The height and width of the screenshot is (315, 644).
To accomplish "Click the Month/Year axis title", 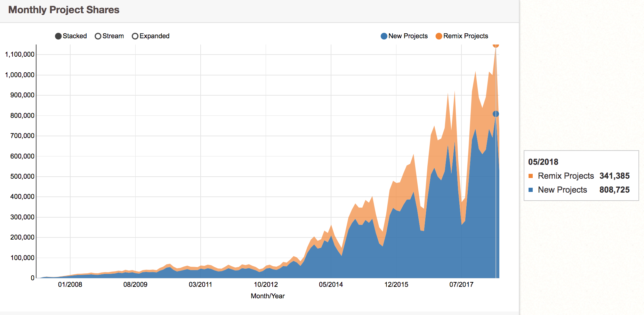I will (x=267, y=296).
